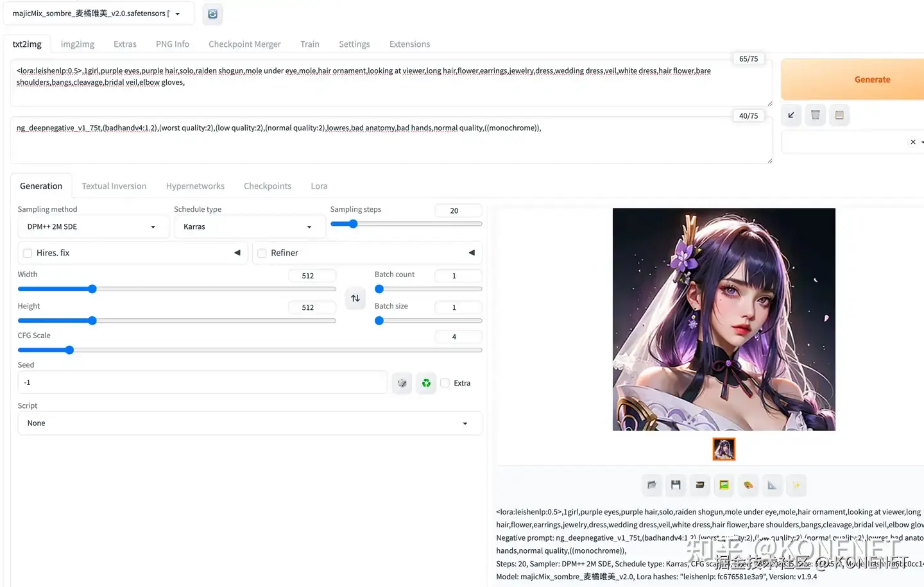Randomize seed with the dice icon
924x587 pixels.
402,383
